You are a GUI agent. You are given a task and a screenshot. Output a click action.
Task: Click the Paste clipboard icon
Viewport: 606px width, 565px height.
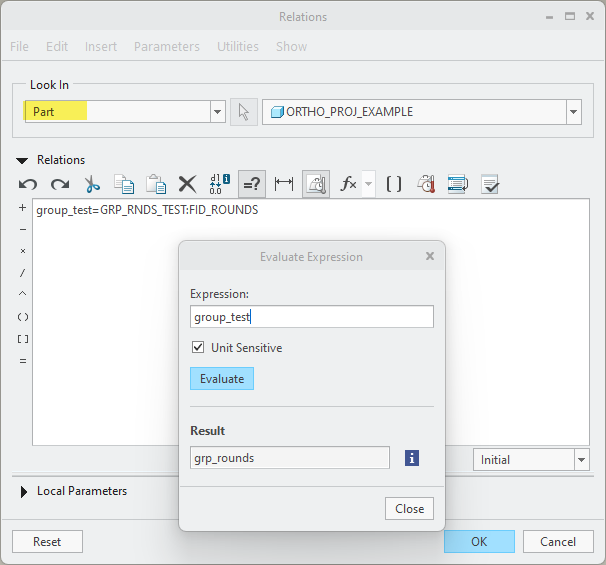click(155, 184)
